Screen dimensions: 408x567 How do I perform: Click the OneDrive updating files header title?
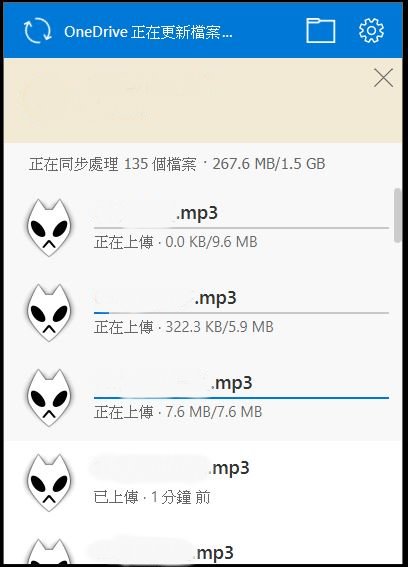148,32
